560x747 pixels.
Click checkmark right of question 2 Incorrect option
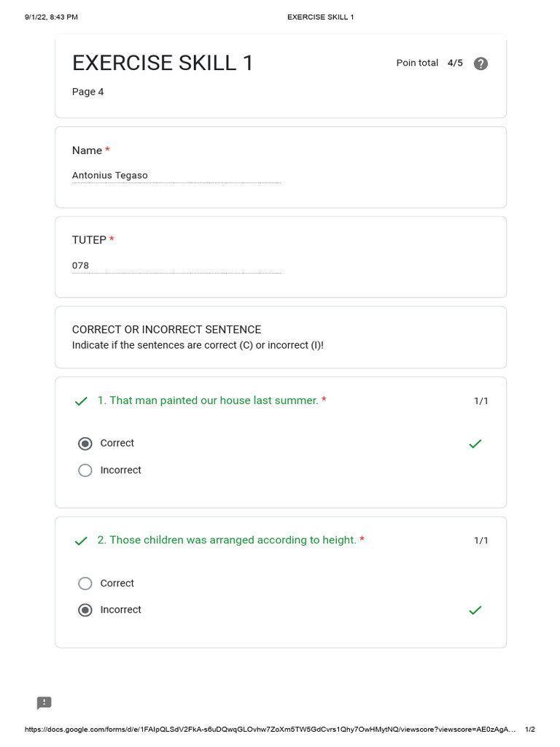point(475,611)
